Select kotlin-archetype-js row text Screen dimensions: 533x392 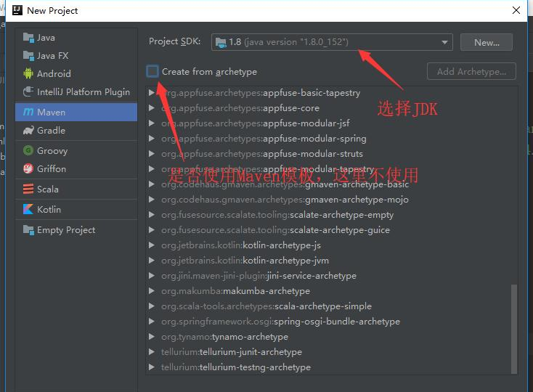[241, 245]
